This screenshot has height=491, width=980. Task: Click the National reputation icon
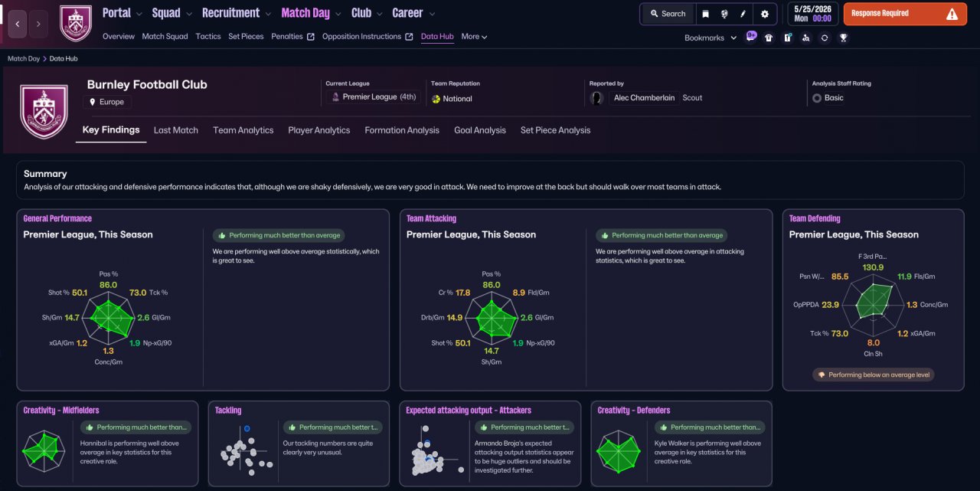(436, 99)
